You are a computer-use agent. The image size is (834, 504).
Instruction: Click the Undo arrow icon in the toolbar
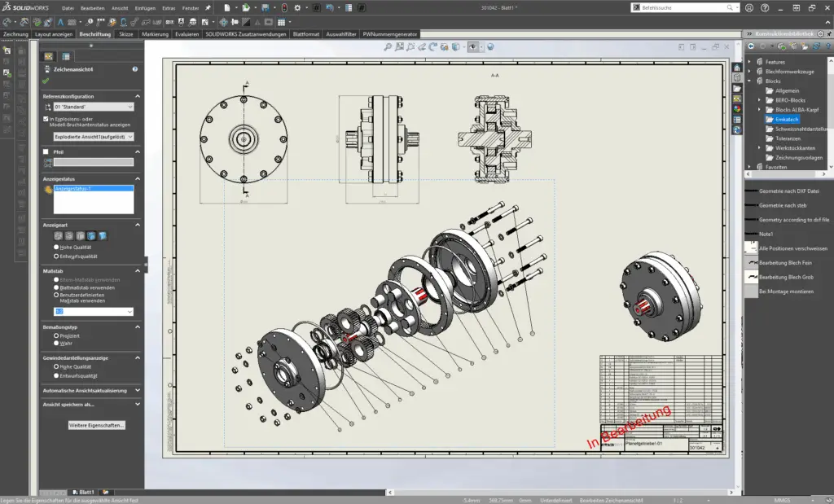tap(329, 8)
